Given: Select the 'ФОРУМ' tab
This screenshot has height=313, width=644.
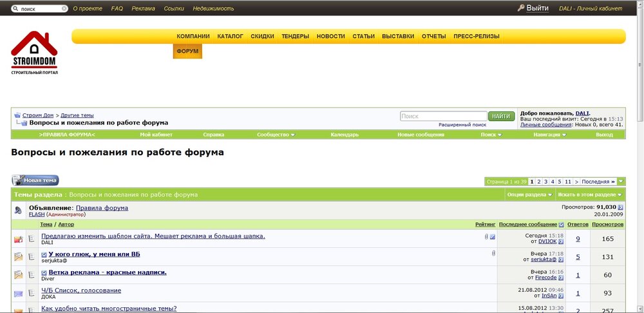Looking at the screenshot, I should point(187,51).
